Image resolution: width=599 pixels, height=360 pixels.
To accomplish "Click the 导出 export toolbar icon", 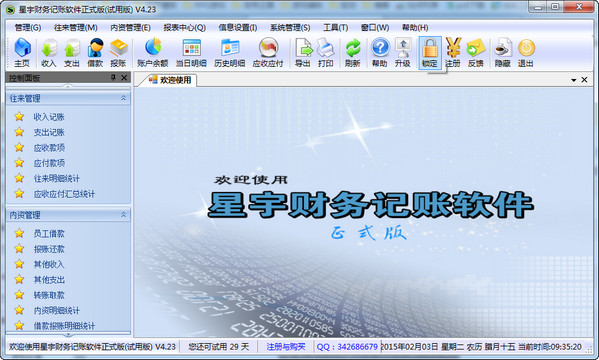I will click(x=303, y=53).
